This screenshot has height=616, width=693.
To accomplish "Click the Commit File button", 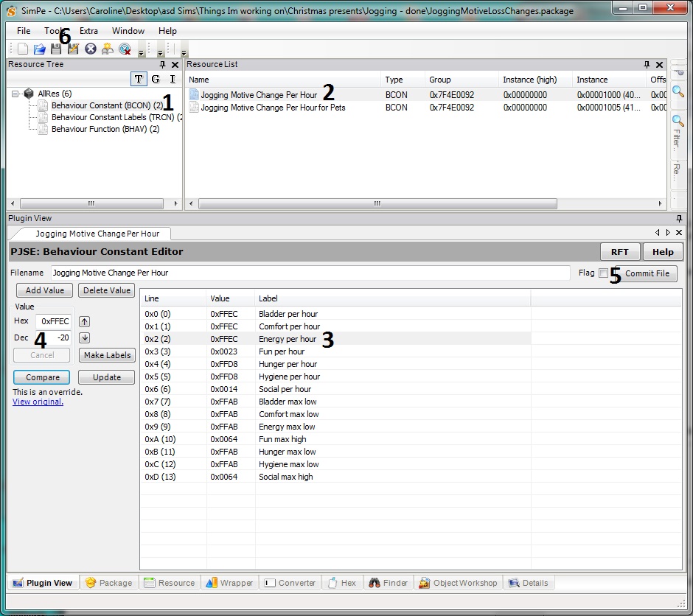I will pyautogui.click(x=647, y=273).
